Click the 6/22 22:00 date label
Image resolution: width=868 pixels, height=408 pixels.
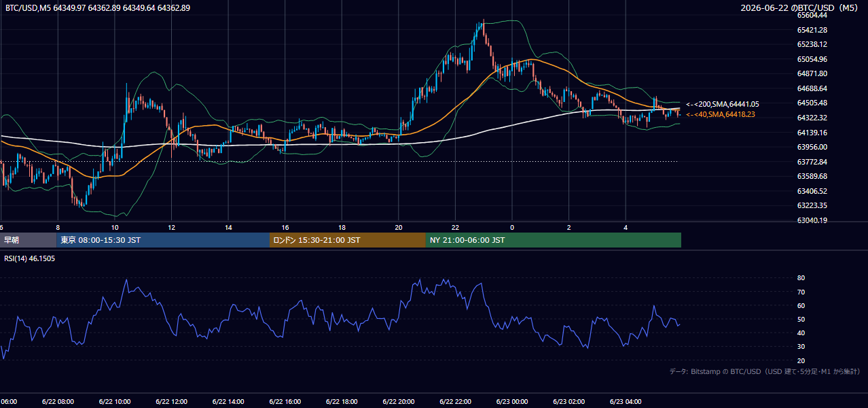(455, 402)
